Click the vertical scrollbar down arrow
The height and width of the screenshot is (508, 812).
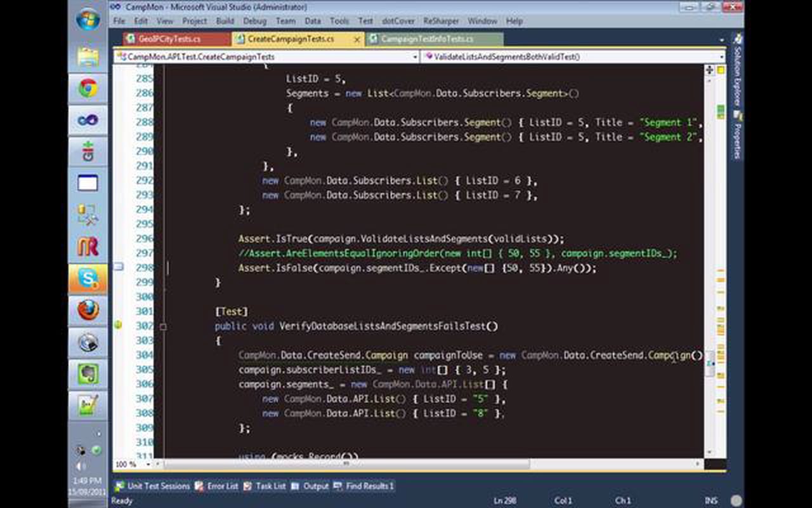point(709,453)
